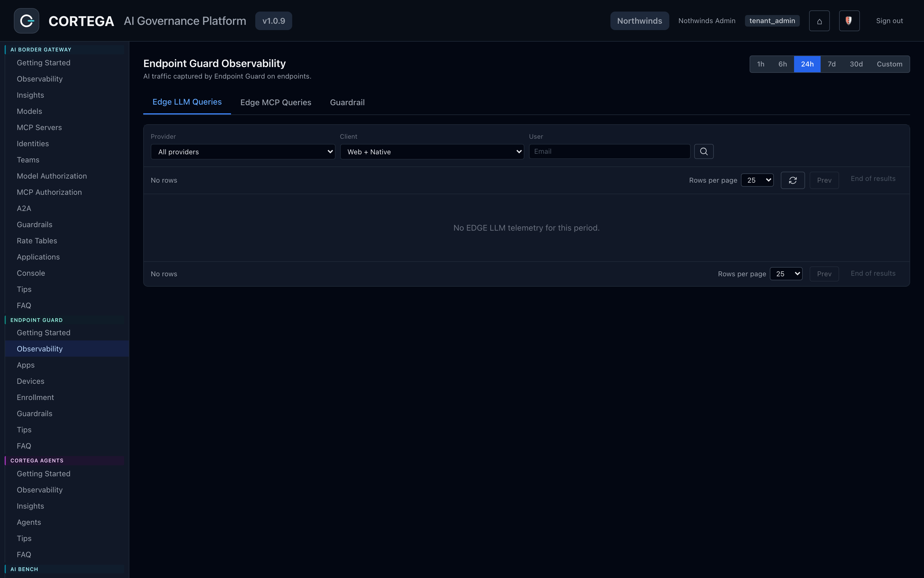
Task: Click the bottom Prev button
Action: [x=824, y=274]
